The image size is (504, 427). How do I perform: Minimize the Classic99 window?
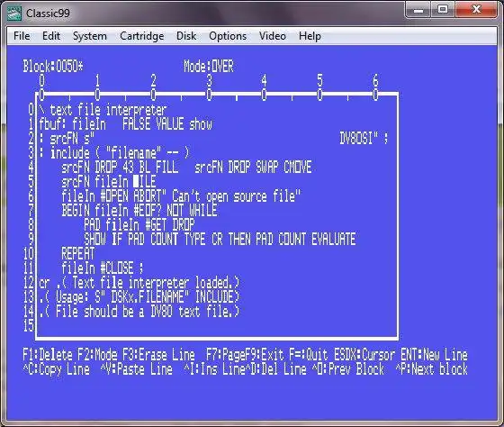tap(418, 10)
